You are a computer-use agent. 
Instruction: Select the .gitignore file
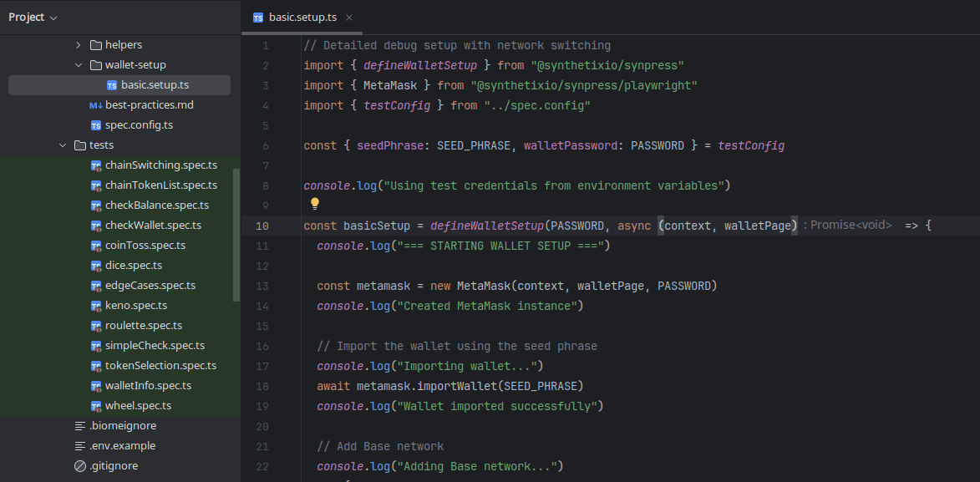click(x=114, y=466)
